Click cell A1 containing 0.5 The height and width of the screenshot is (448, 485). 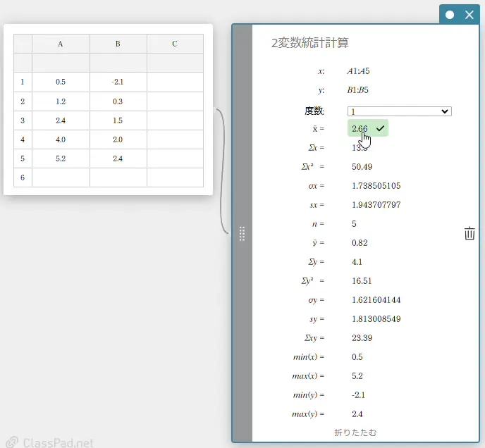(x=61, y=82)
